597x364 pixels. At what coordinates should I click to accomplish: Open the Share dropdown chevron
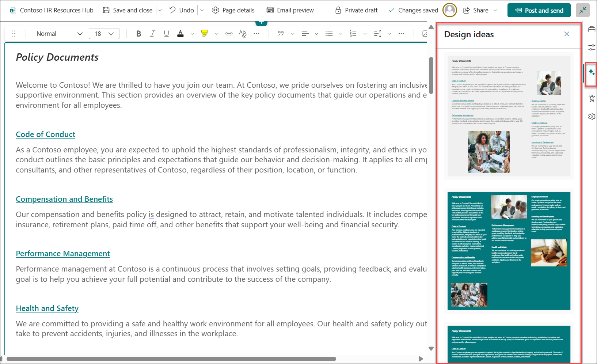coord(495,10)
